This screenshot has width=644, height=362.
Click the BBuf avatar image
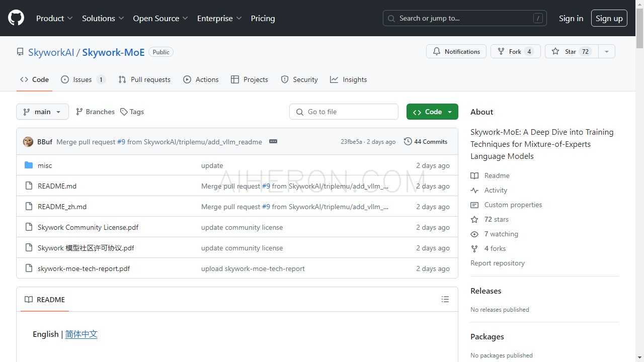coord(28,142)
